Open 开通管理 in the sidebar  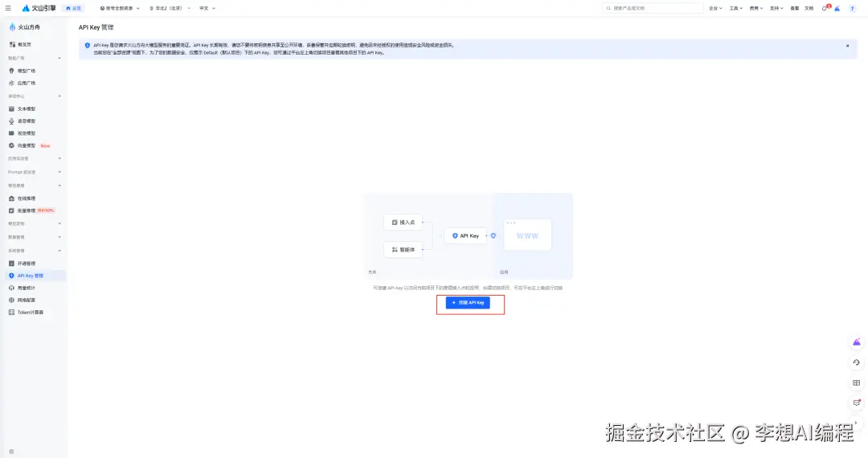click(23, 264)
